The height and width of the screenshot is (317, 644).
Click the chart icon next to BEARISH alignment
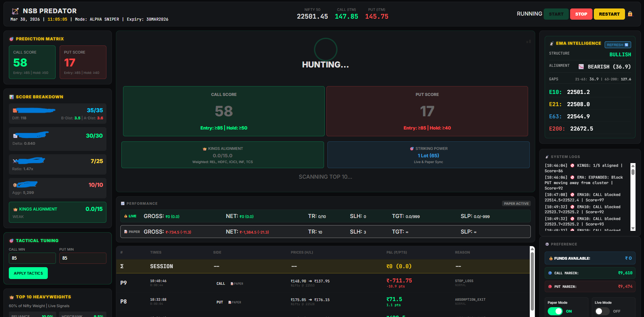tap(582, 66)
